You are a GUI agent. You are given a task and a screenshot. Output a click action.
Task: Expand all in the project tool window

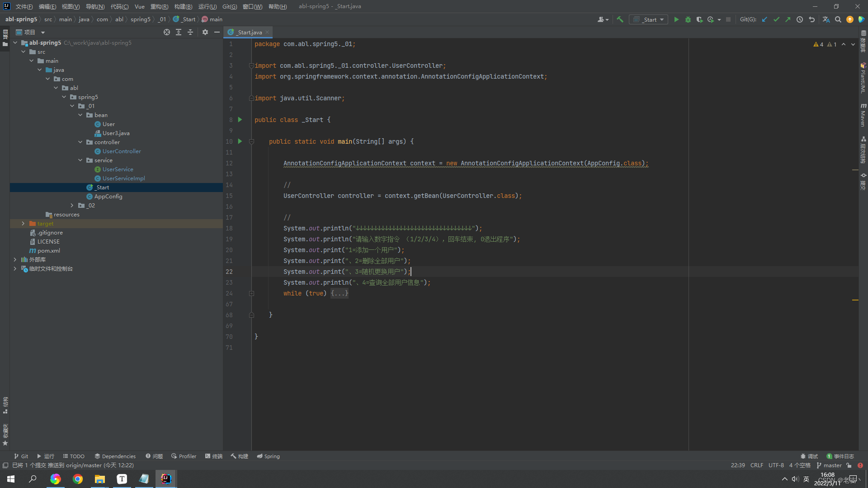[x=179, y=32]
